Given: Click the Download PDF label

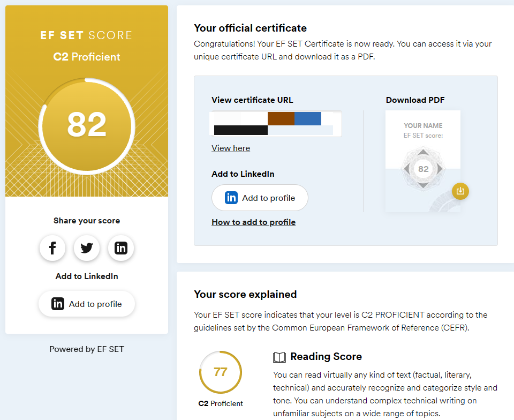Looking at the screenshot, I should pos(415,100).
